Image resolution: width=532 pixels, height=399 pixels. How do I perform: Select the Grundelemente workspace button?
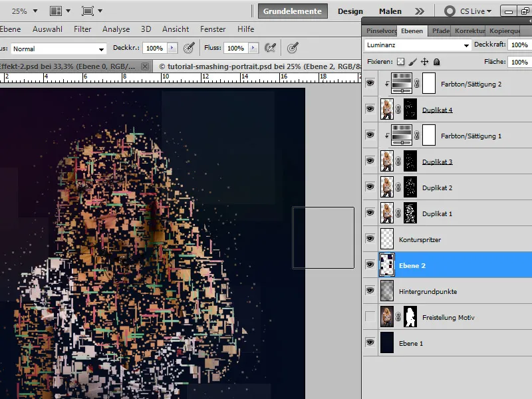click(x=293, y=11)
